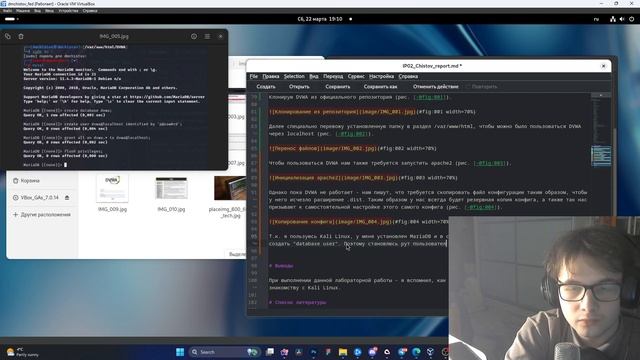
Task: Open VBox_GAs_7.0.14 in file manager sidebar
Action: (40, 198)
